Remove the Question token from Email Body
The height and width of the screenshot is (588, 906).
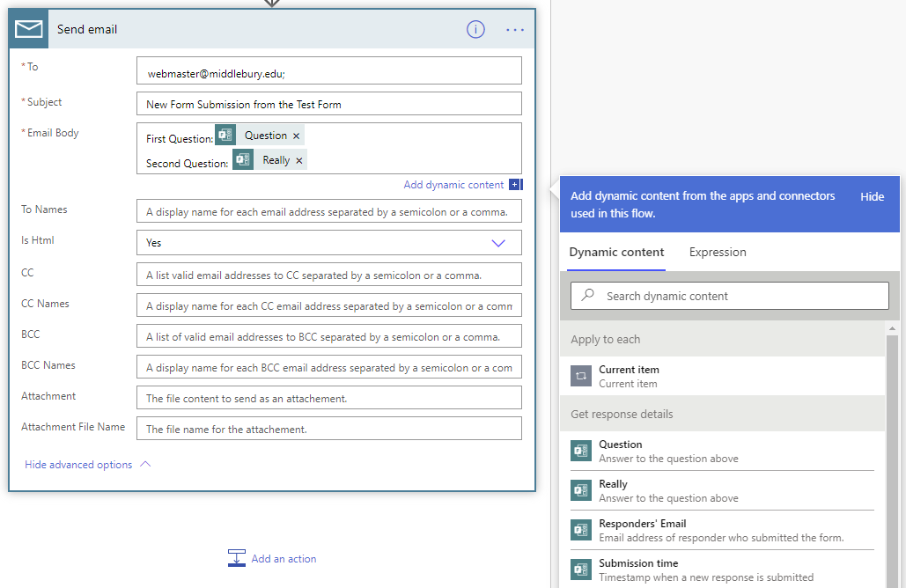pyautogui.click(x=296, y=136)
